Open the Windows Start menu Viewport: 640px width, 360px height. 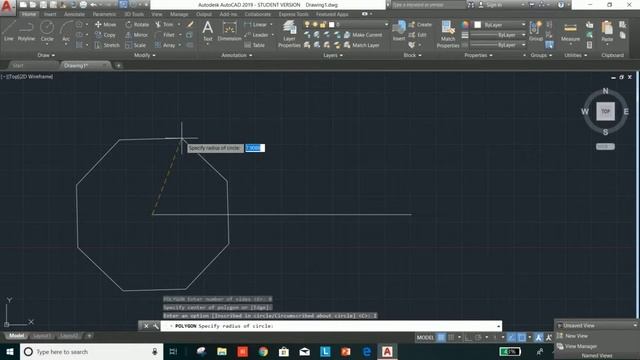coord(9,351)
